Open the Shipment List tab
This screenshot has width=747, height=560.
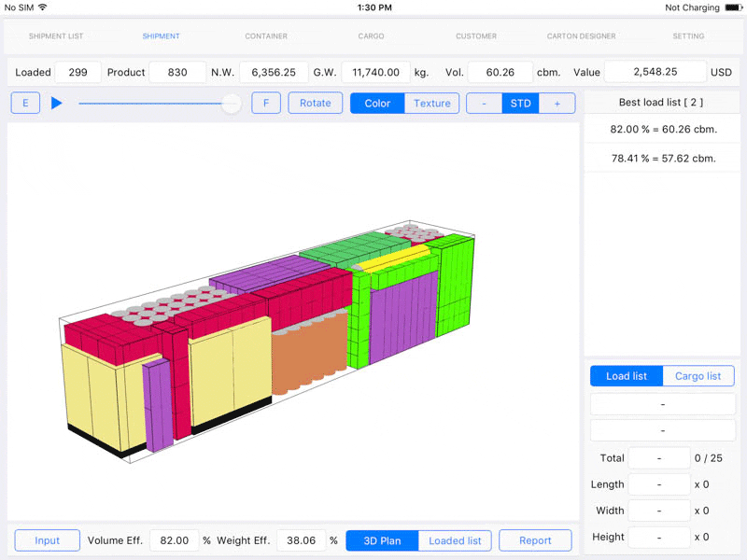coord(56,36)
